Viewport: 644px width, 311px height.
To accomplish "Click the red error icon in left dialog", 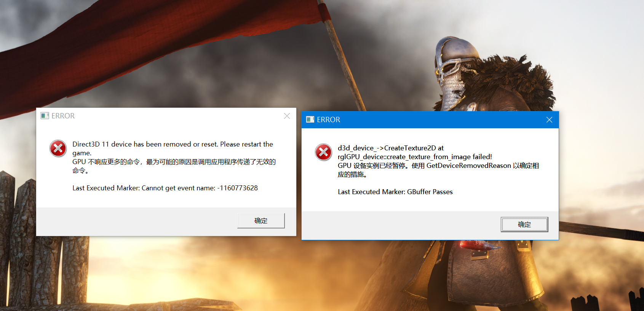I will point(58,148).
